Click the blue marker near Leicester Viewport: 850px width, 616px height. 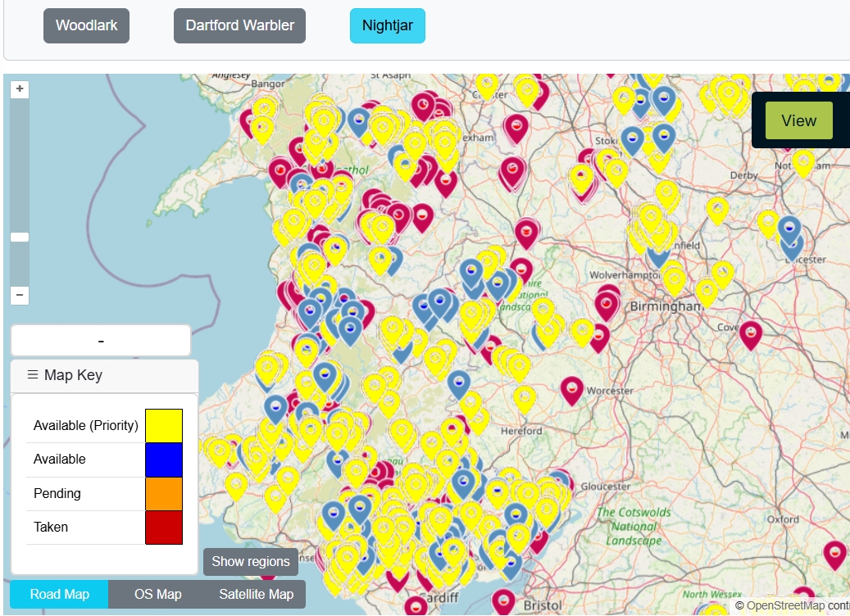pyautogui.click(x=790, y=230)
